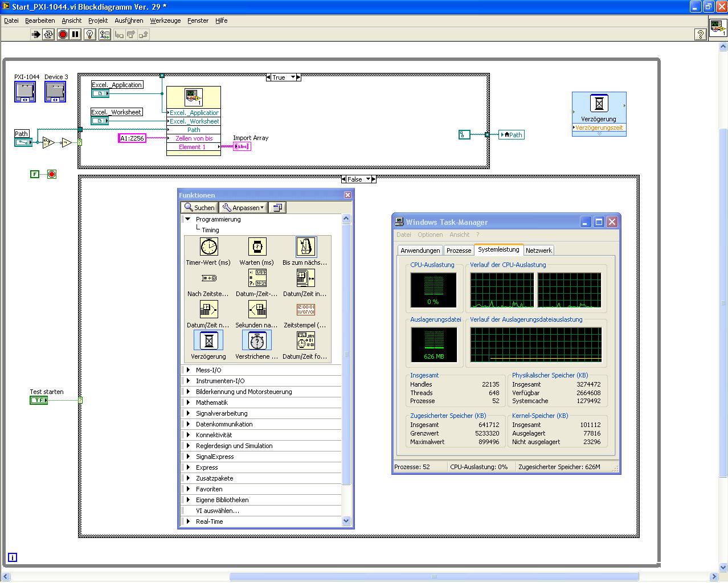Click the A1:Z256 string constant field
Viewport: 728px width, 583px height.
[132, 138]
